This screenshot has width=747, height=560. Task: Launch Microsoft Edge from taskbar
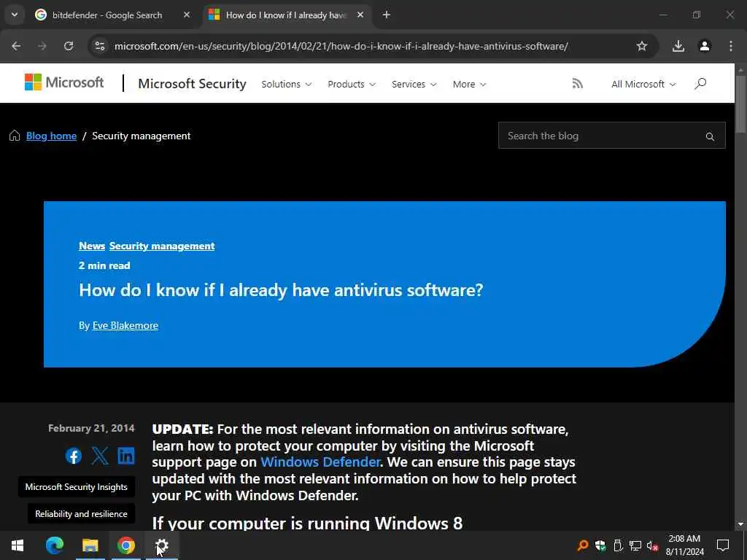click(54, 545)
